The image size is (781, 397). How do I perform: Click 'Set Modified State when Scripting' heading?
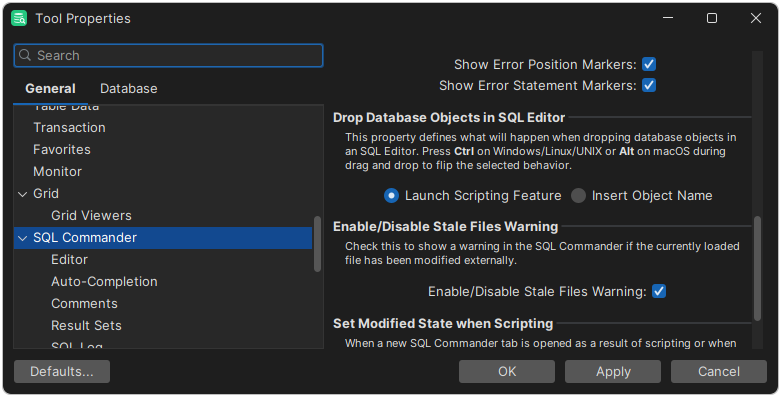(443, 324)
